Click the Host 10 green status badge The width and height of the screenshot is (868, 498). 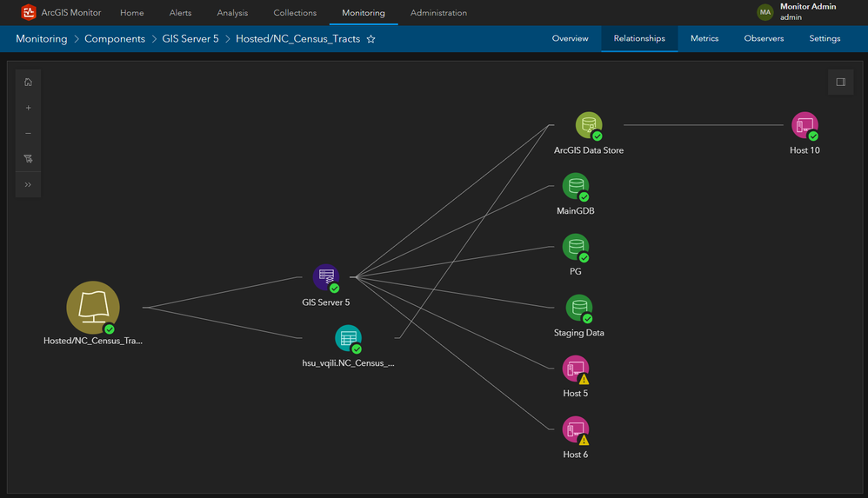(813, 136)
